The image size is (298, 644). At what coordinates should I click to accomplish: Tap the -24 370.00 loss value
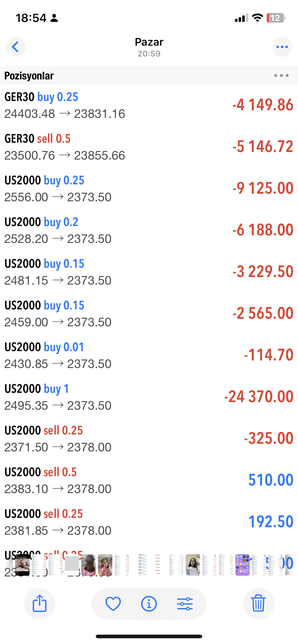click(258, 397)
